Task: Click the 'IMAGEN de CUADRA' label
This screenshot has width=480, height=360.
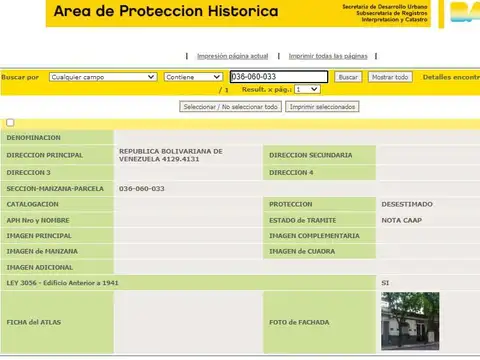Action: [302, 251]
